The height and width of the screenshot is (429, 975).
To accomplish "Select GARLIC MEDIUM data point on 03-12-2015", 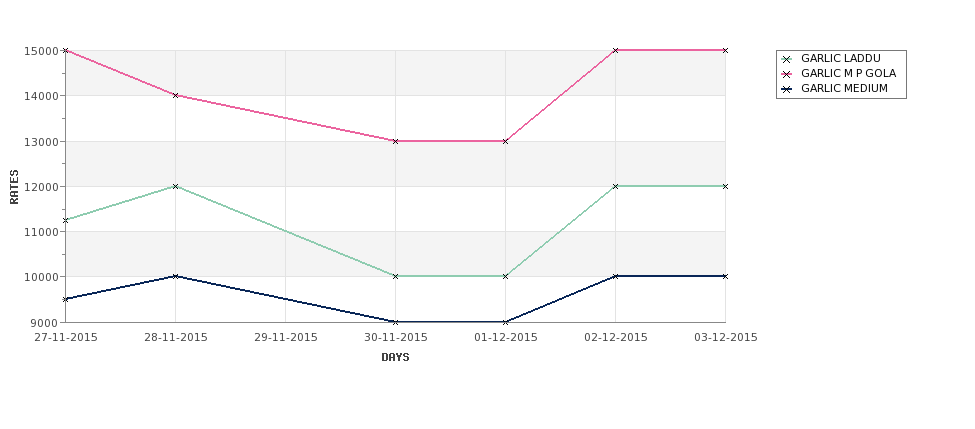I will coord(726,276).
